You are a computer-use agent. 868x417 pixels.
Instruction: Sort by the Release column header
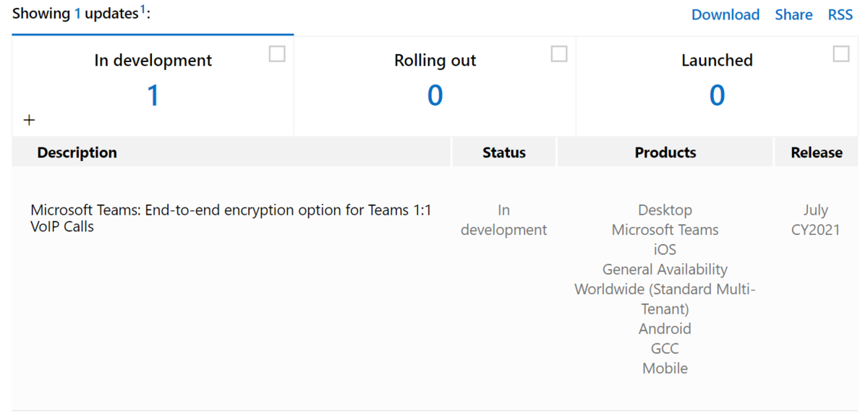[817, 152]
